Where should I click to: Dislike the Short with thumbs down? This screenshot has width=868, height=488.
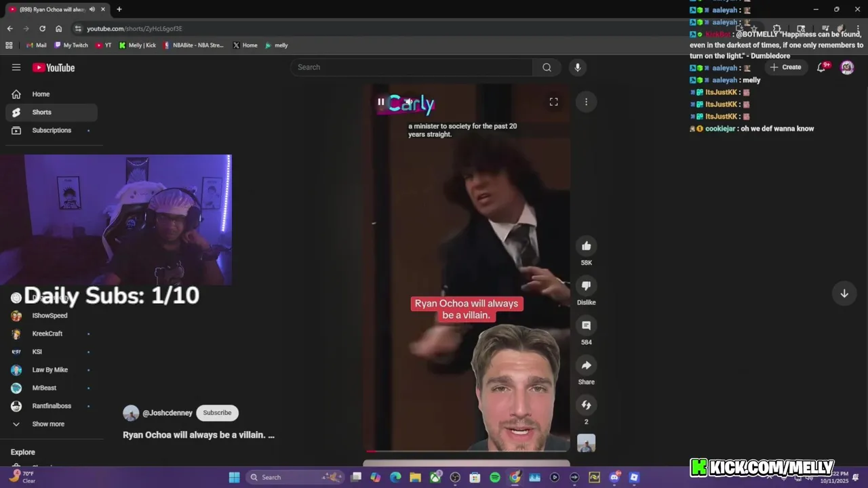pos(586,286)
